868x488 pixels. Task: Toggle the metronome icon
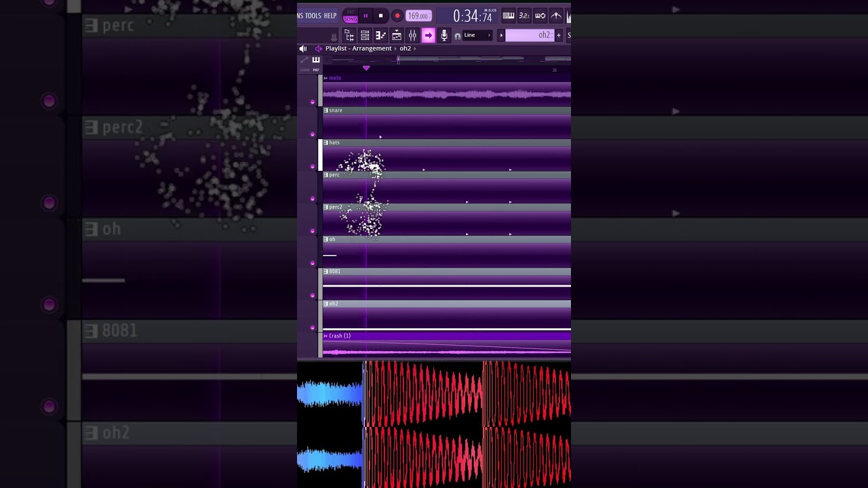556,16
